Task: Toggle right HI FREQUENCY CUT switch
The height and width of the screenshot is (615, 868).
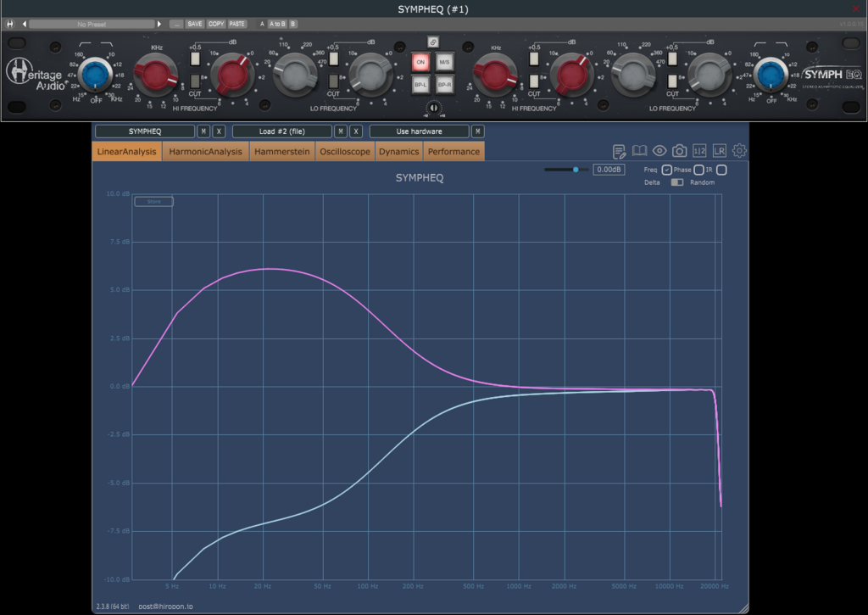Action: tap(534, 81)
